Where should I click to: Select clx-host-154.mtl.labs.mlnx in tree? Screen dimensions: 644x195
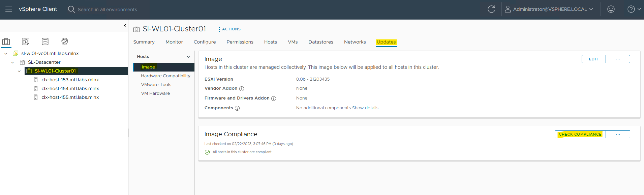coord(70,88)
